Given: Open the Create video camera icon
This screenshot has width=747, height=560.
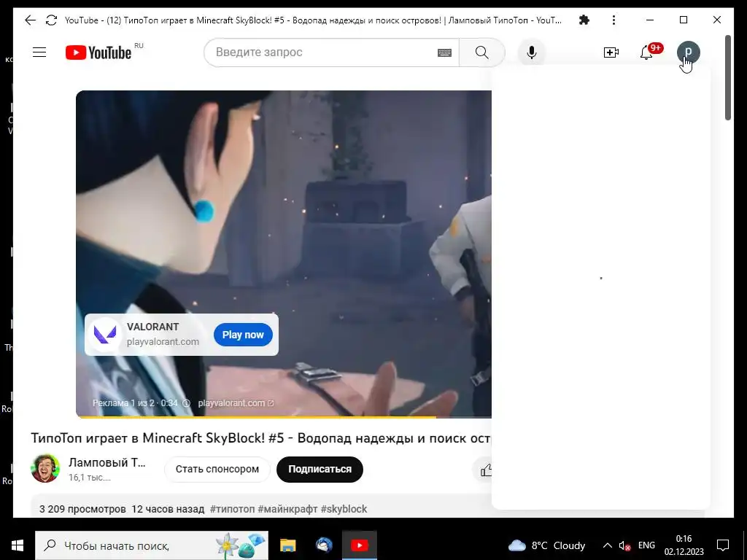Looking at the screenshot, I should [x=611, y=52].
